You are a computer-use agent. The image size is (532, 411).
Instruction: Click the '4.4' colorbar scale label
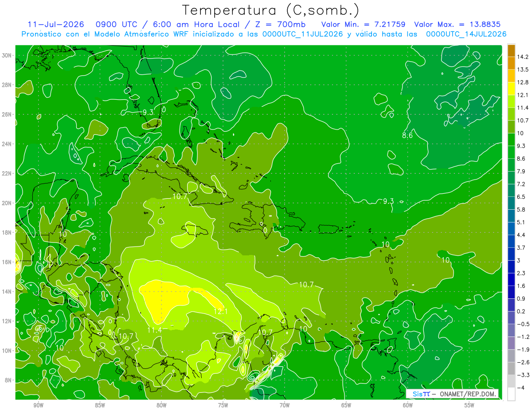(521, 235)
